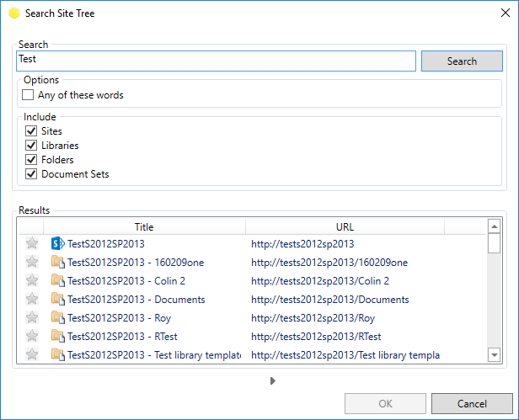Select the TestS2012SP2013 - Colin 2 title

click(x=126, y=281)
